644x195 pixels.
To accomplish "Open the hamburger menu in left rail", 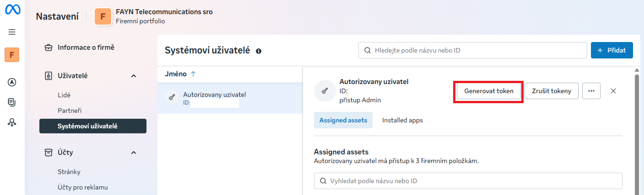I will (x=12, y=32).
